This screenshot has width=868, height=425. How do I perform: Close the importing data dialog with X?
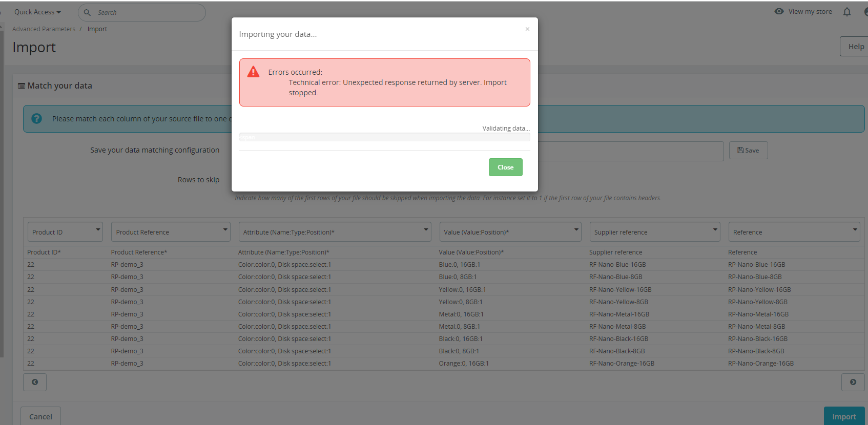527,29
